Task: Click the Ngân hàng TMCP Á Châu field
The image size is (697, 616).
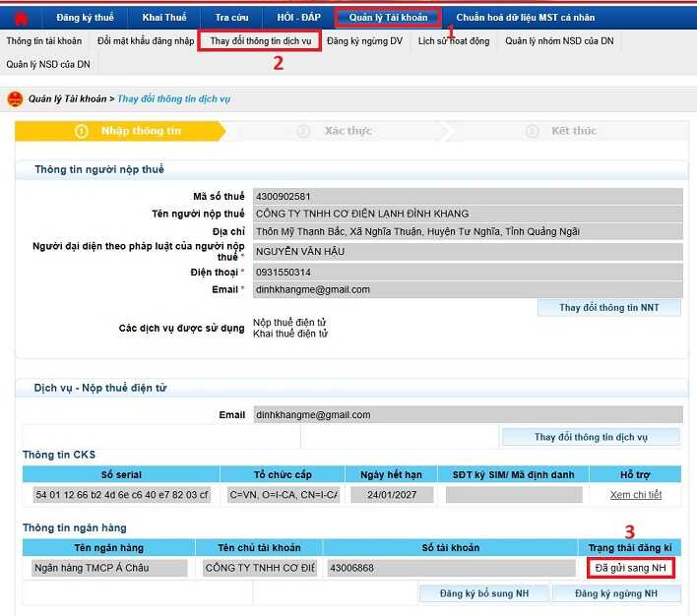Action: (109, 568)
